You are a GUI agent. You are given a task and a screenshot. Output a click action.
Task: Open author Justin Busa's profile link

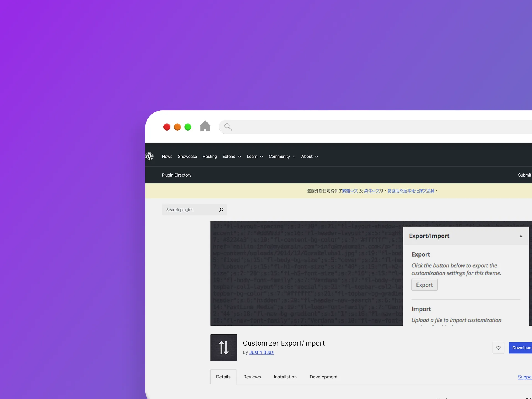(261, 352)
